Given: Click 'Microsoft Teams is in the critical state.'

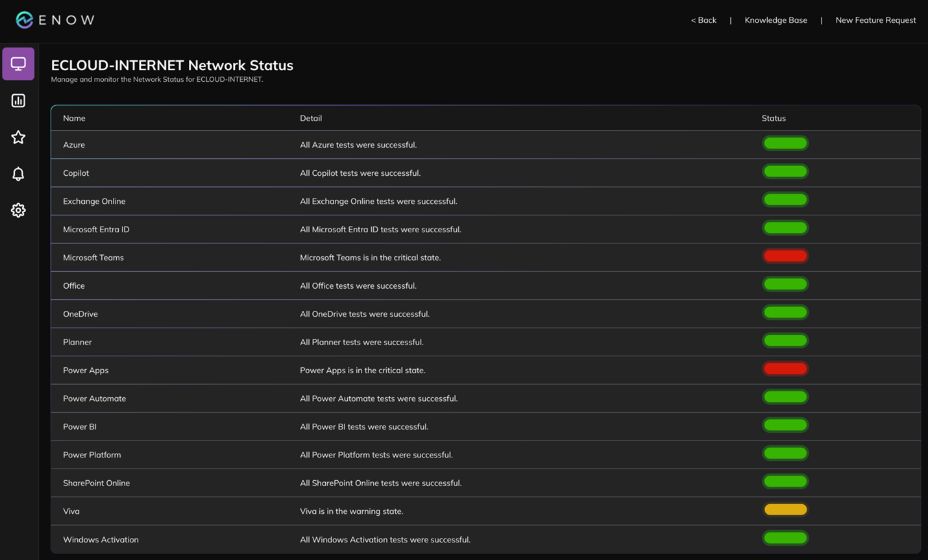Looking at the screenshot, I should click(x=371, y=258).
